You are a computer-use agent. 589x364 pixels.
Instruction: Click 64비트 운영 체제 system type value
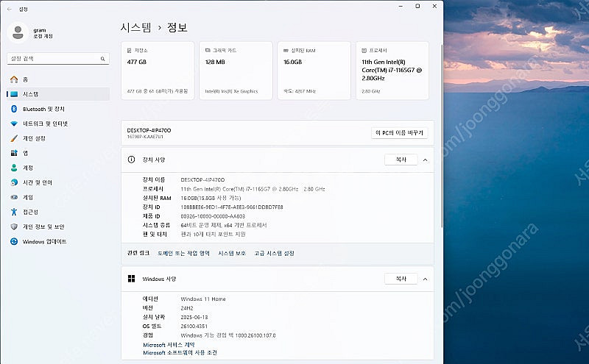pos(224,225)
